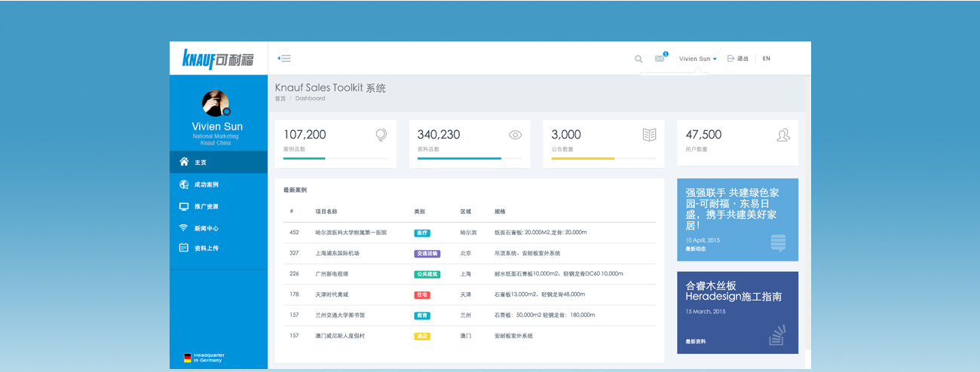This screenshot has width=980, height=372.
Task: Click the 医疗 category tag
Action: pos(422,233)
